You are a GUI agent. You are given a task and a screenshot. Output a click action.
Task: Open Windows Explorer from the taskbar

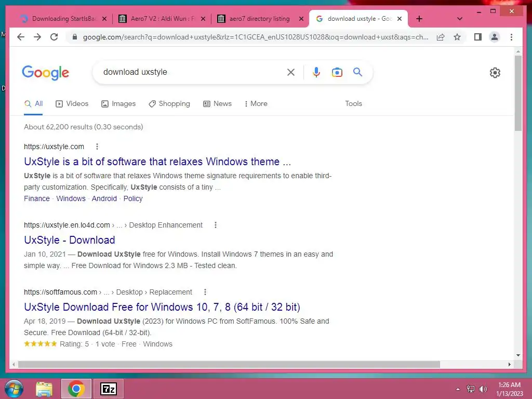coord(44,389)
